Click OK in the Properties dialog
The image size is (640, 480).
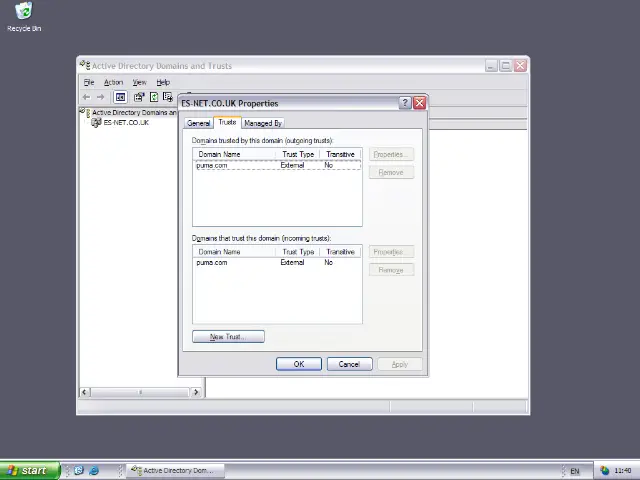tap(299, 364)
